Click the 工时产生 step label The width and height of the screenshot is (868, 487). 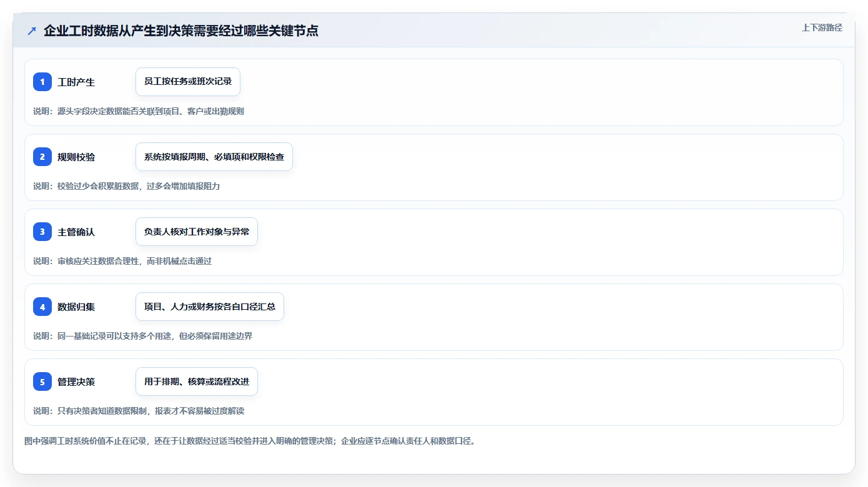coord(76,82)
